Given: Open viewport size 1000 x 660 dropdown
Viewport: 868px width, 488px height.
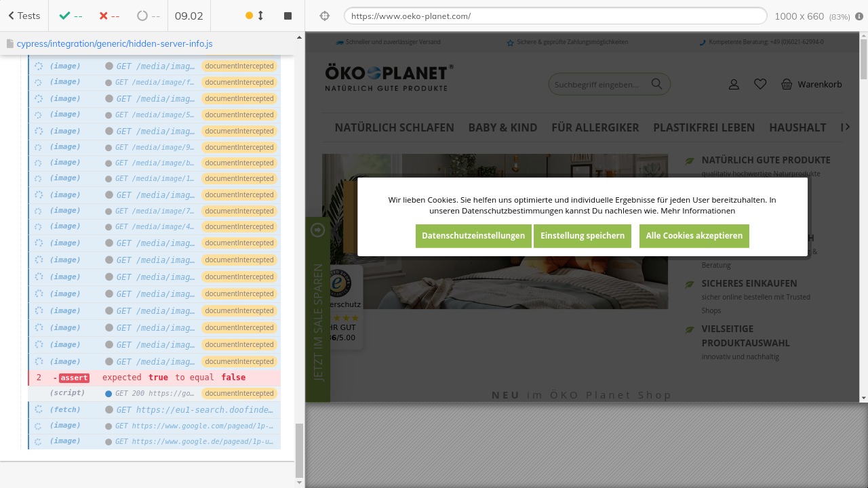Looking at the screenshot, I should point(812,16).
